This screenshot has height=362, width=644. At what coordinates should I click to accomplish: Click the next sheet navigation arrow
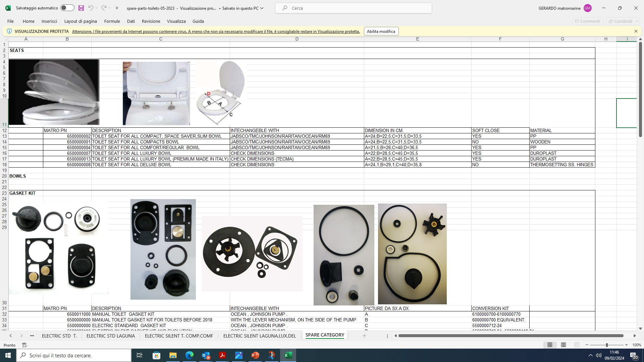click(21, 336)
